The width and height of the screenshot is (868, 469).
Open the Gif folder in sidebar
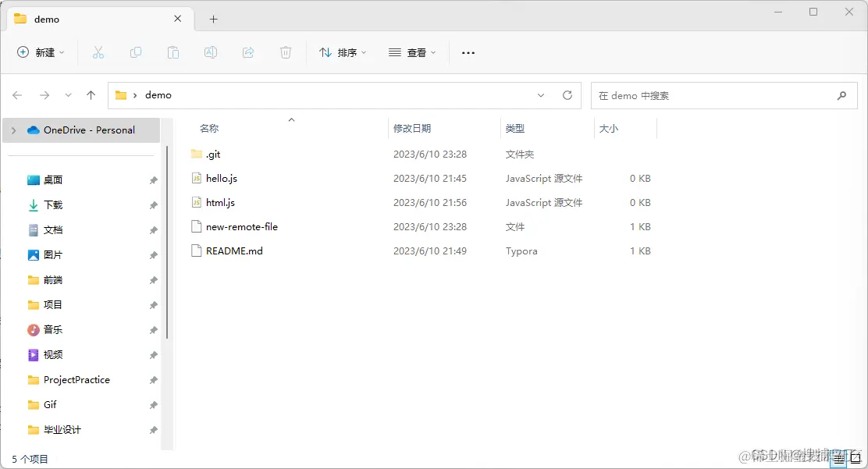(50, 405)
